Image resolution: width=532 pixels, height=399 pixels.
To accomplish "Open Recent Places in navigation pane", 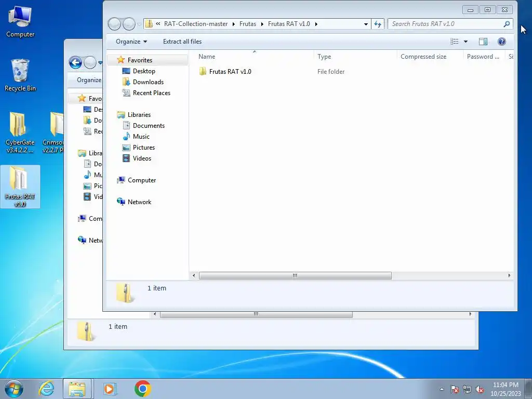I will coord(151,92).
